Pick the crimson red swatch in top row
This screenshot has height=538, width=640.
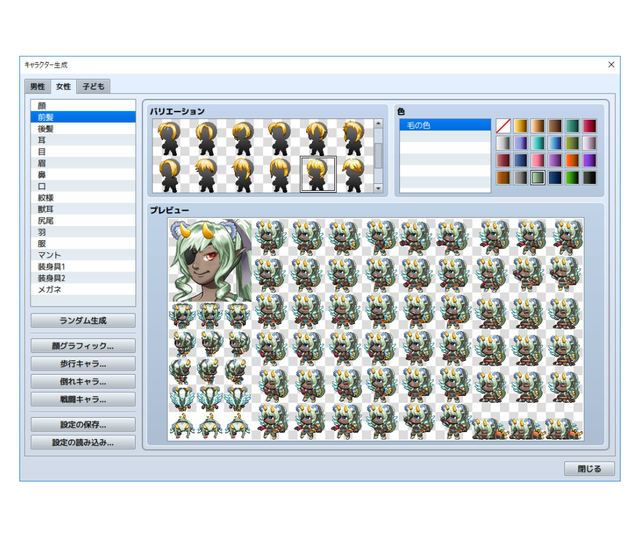pos(589,126)
